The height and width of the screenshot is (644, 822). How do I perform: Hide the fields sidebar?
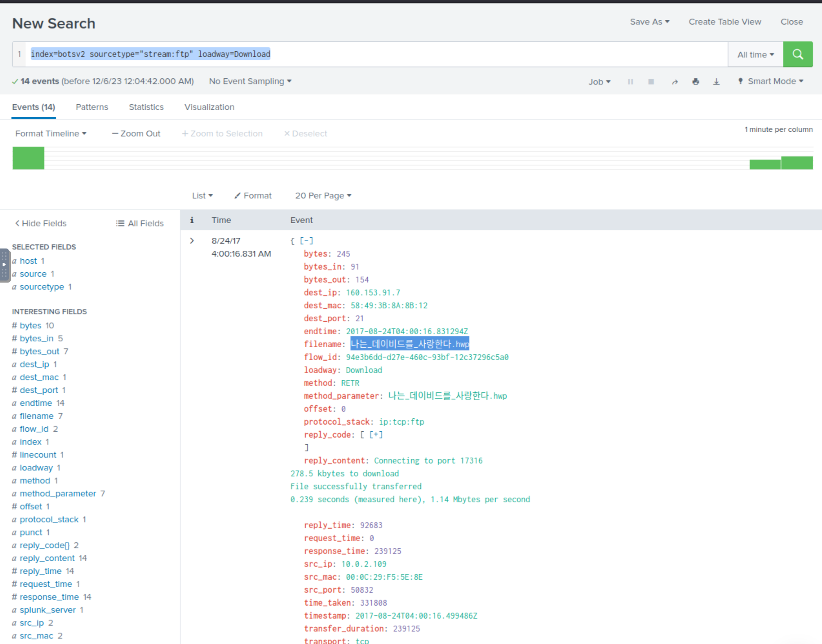click(x=41, y=223)
